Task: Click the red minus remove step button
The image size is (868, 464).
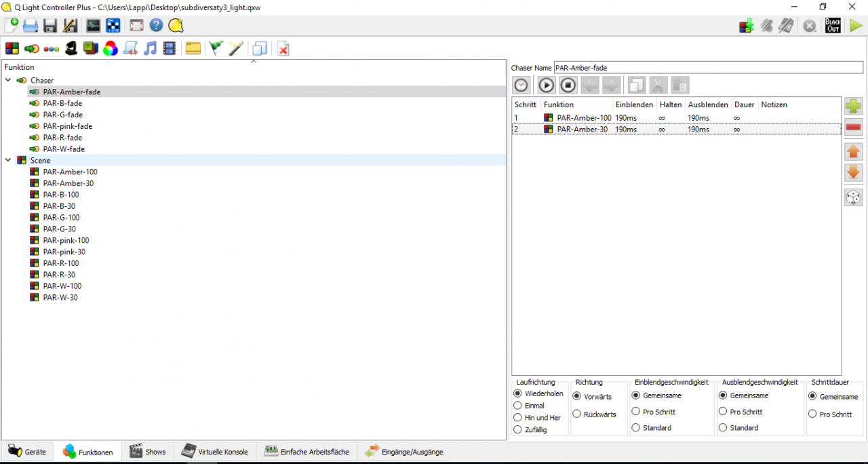Action: click(853, 127)
